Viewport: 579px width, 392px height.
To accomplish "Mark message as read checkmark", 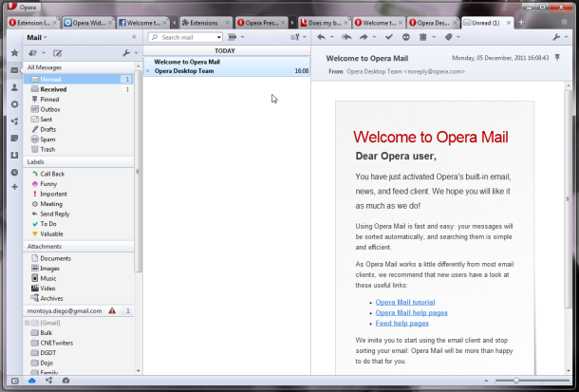I will (x=389, y=37).
